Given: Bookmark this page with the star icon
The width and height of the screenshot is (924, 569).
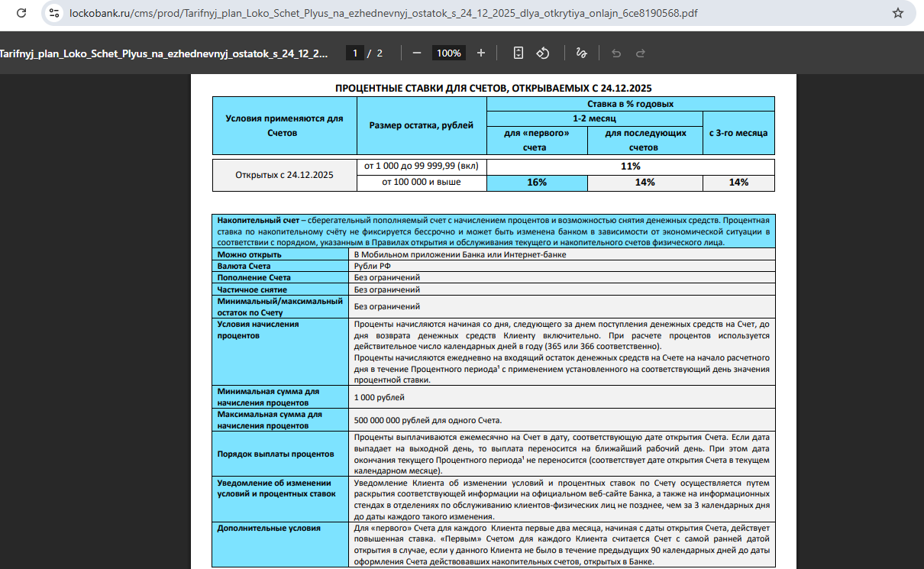Looking at the screenshot, I should pyautogui.click(x=898, y=13).
